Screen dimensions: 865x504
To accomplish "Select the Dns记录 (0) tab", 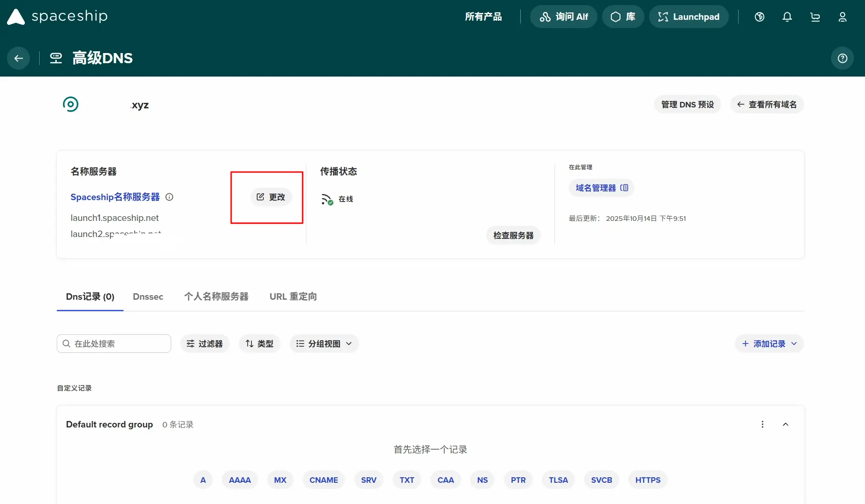I will tap(90, 296).
